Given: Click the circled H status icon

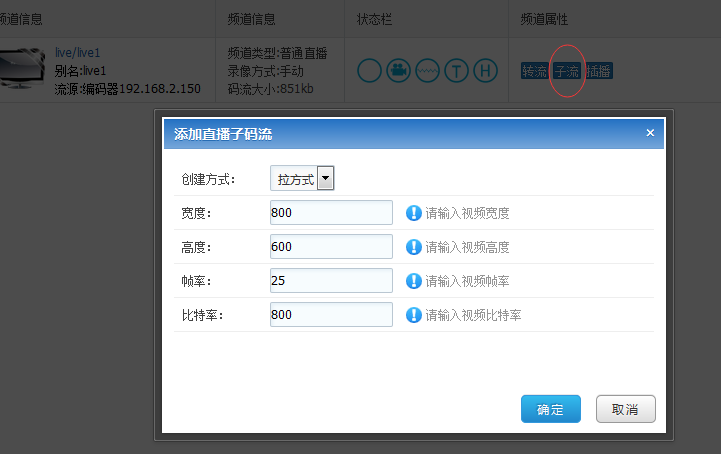Looking at the screenshot, I should tap(486, 71).
